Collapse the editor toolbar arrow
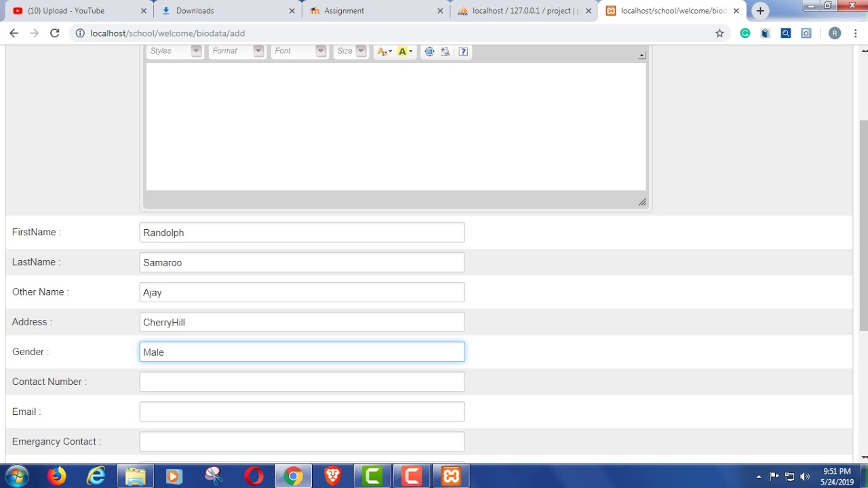The height and width of the screenshot is (488, 868). [642, 56]
